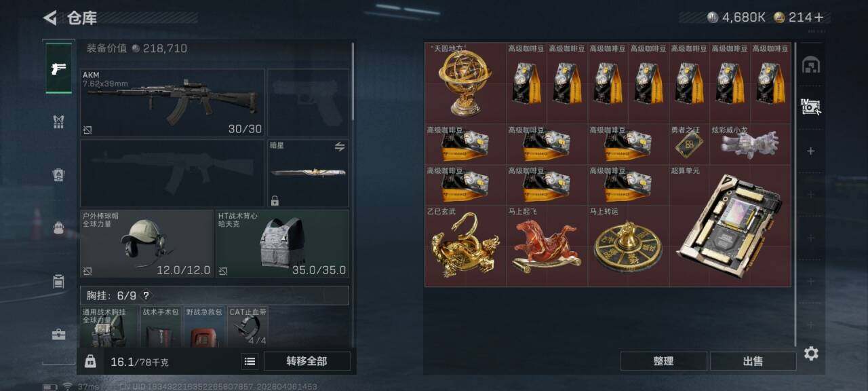Add a storage slot with the plus icon
This screenshot has height=391, width=868.
tap(810, 151)
